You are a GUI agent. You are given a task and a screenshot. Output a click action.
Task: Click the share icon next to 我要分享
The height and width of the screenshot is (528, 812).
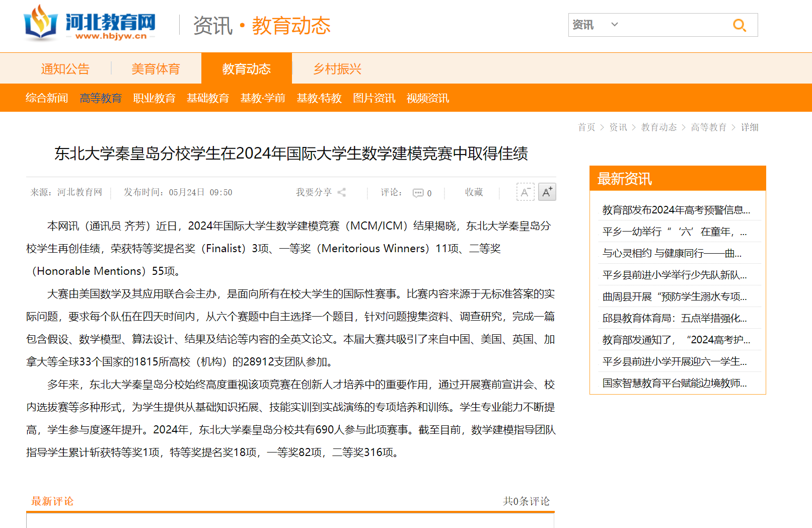(x=341, y=192)
